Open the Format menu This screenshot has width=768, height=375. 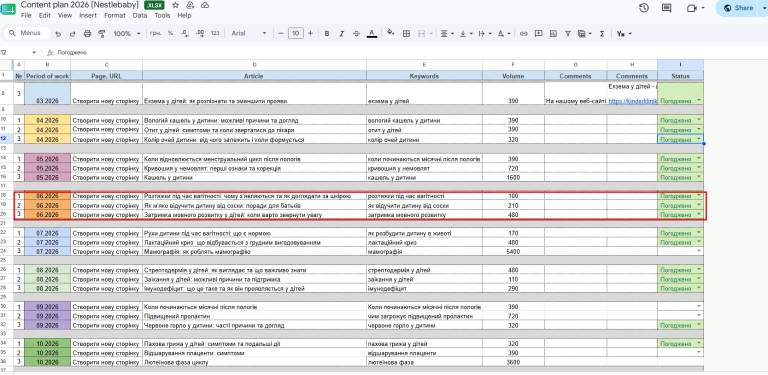[115, 16]
